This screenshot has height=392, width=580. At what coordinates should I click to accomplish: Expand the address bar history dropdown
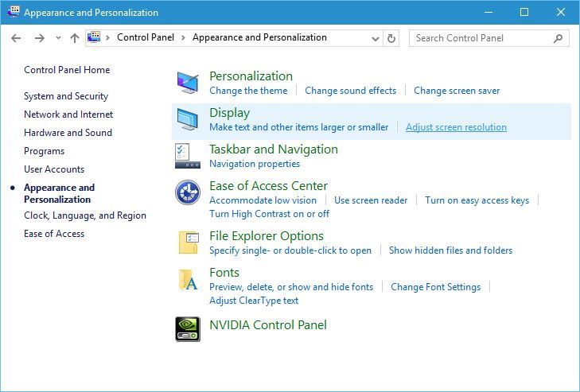pos(375,38)
